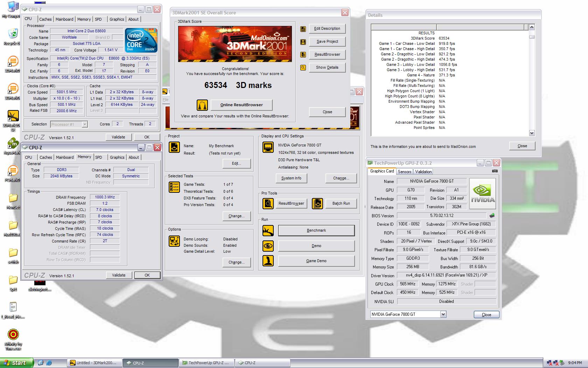Screen dimensions: 588x368
Task: Click the Batch Run button
Action: 341,203
